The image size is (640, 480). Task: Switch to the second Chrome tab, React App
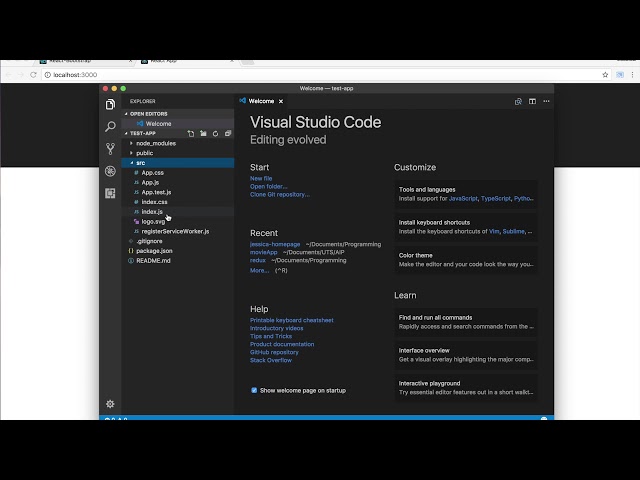[188, 62]
